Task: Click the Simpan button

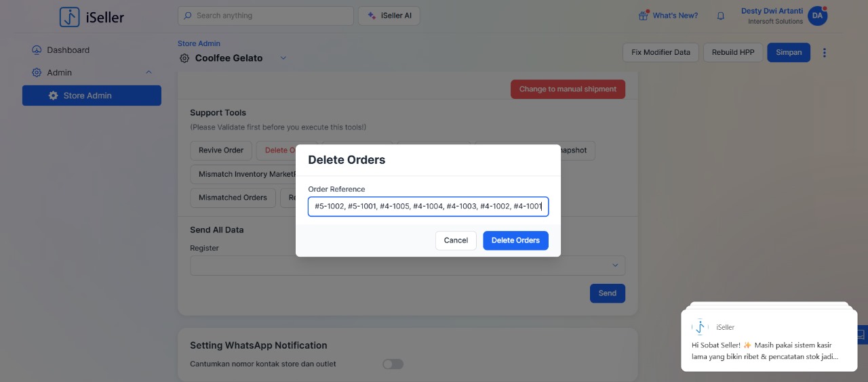Action: coord(788,52)
